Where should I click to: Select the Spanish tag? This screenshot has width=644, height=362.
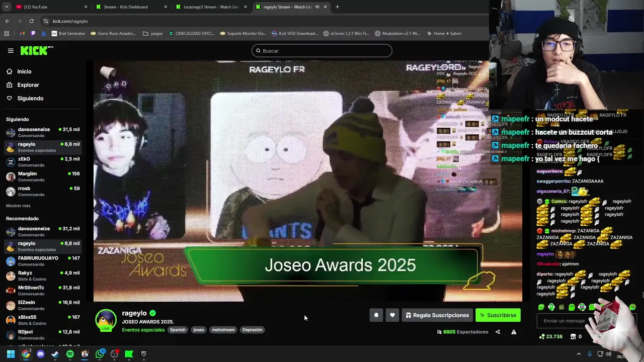click(x=178, y=330)
